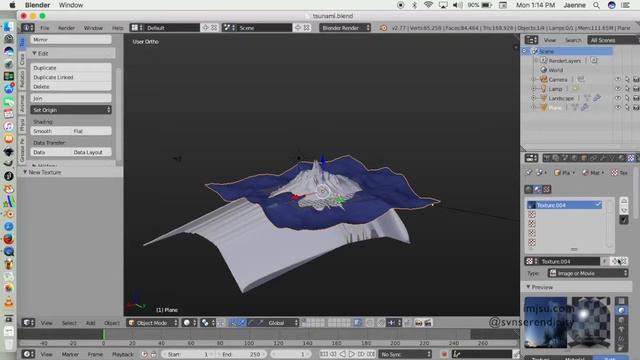640x360 pixels.
Task: Toggle Lamp visibility eye in outliner
Action: coord(618,89)
